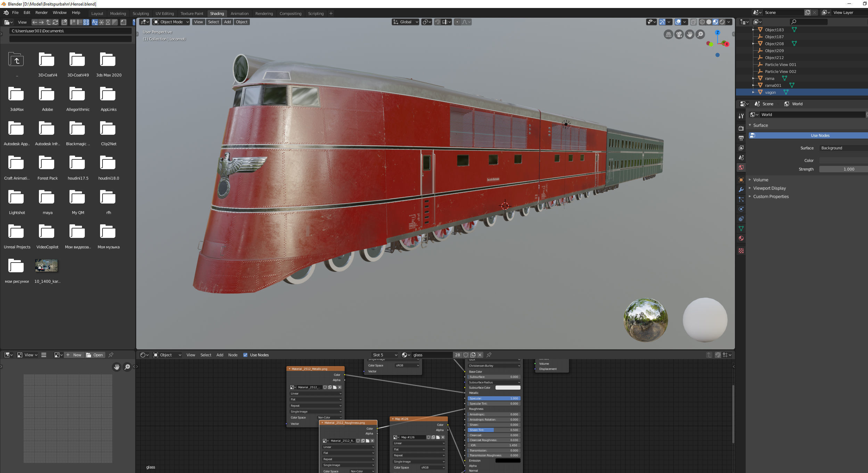
Task: Toggle perspective/orthographic grid view button
Action: point(668,34)
